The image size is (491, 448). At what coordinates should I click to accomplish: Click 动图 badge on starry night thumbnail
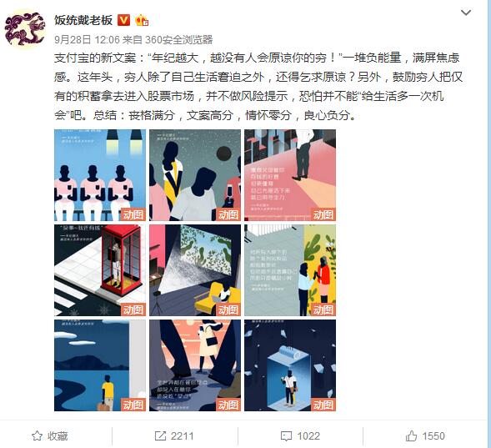(x=228, y=214)
